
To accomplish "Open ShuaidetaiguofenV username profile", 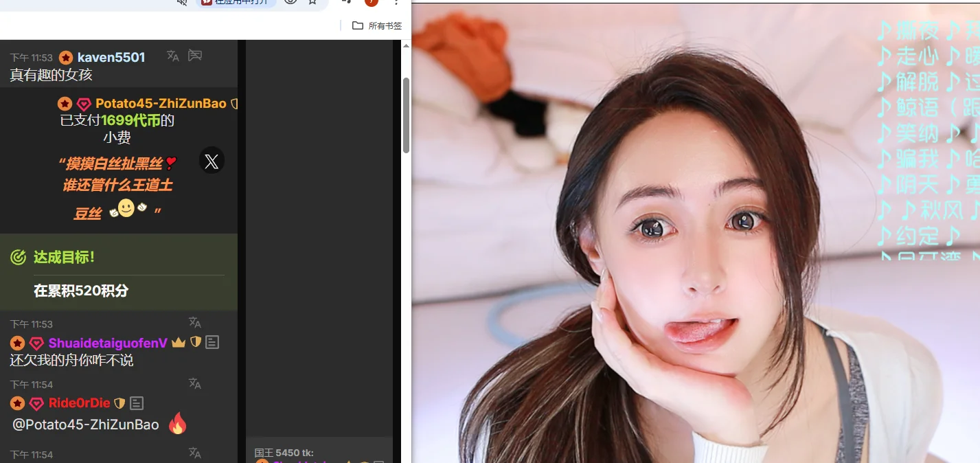I will pyautogui.click(x=108, y=343).
